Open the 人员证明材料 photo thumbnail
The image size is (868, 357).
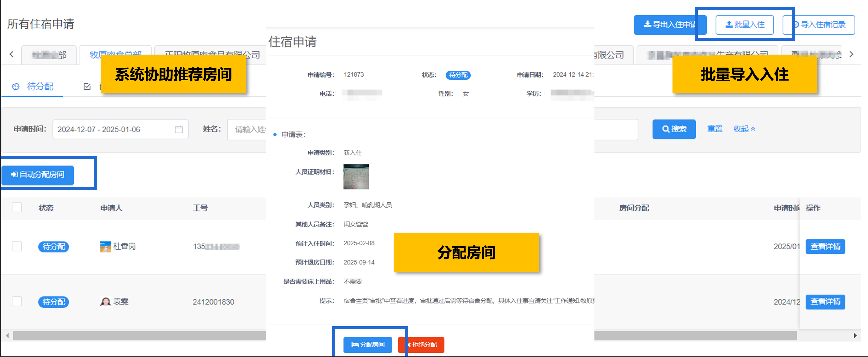coord(356,177)
